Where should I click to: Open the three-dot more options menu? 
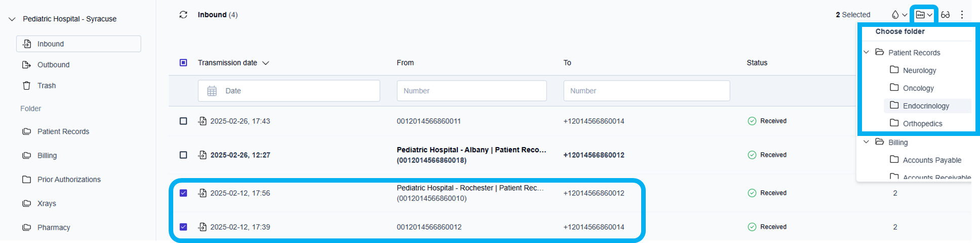(x=962, y=15)
